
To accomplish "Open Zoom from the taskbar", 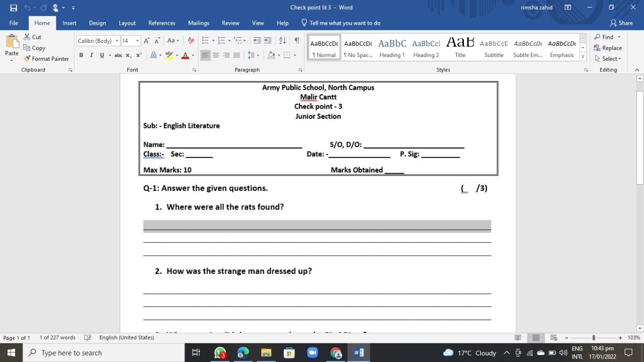I will (x=312, y=353).
